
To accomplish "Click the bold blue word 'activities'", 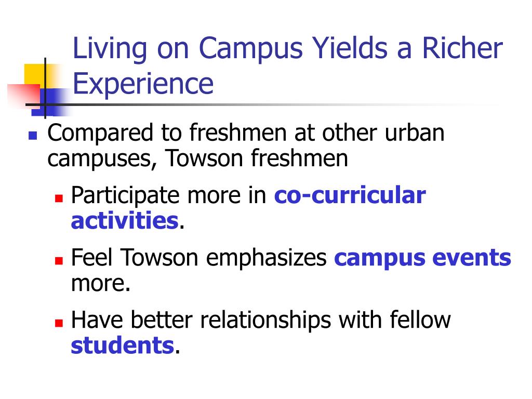I will (x=125, y=220).
